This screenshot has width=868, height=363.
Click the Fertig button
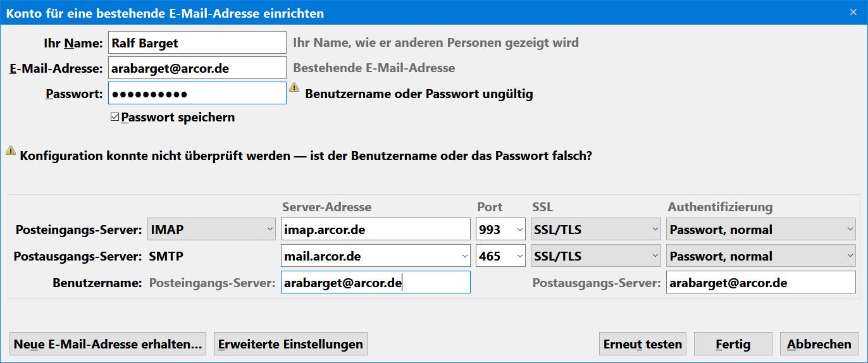[x=733, y=344]
